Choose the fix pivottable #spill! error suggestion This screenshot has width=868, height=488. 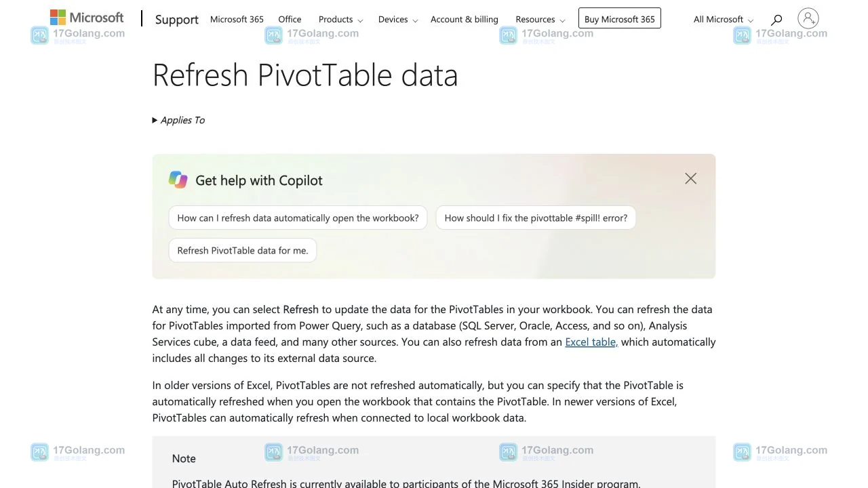[x=536, y=218]
